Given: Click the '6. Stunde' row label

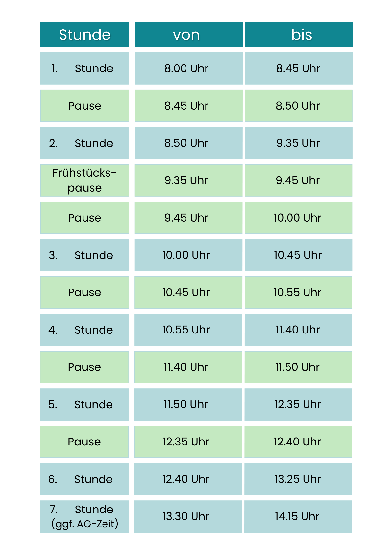Looking at the screenshot, I should 85,479.
